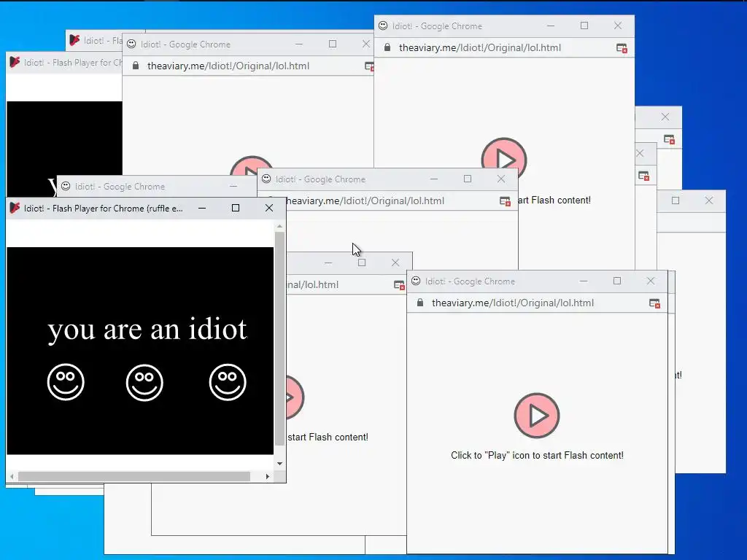The height and width of the screenshot is (560, 747).
Task: Maximize the window showing 'nal/lol.html'
Action: 362,262
